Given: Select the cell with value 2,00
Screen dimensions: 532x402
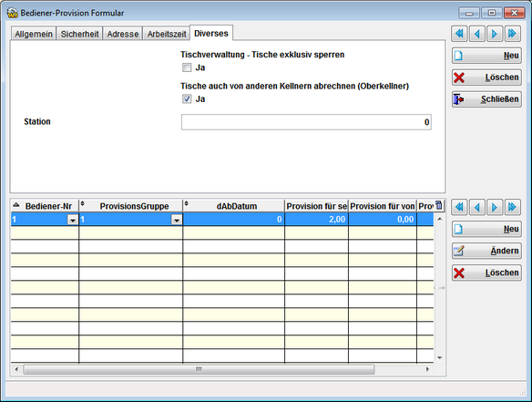Looking at the screenshot, I should (316, 220).
